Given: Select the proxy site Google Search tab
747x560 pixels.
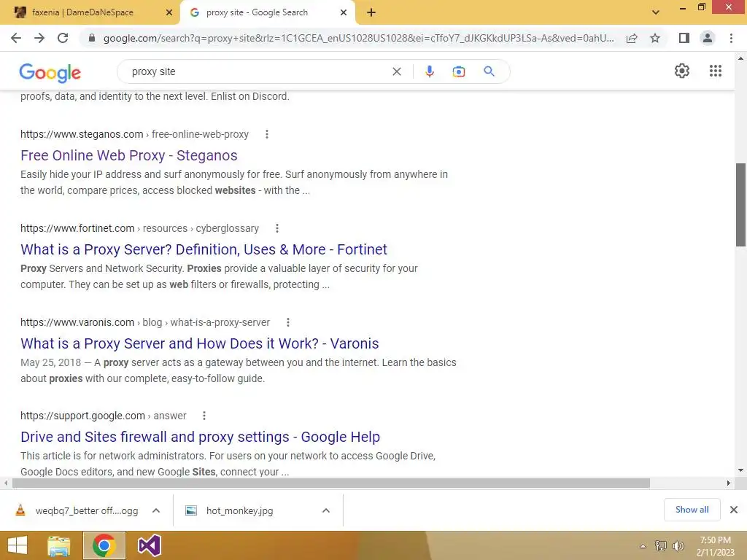Looking at the screenshot, I should [267, 12].
